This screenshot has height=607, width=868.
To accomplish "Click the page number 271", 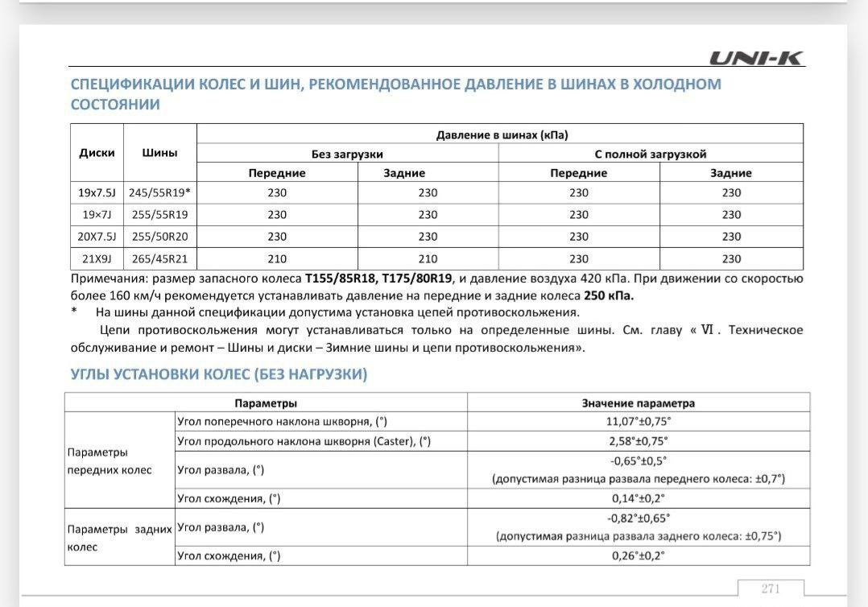I will [771, 588].
